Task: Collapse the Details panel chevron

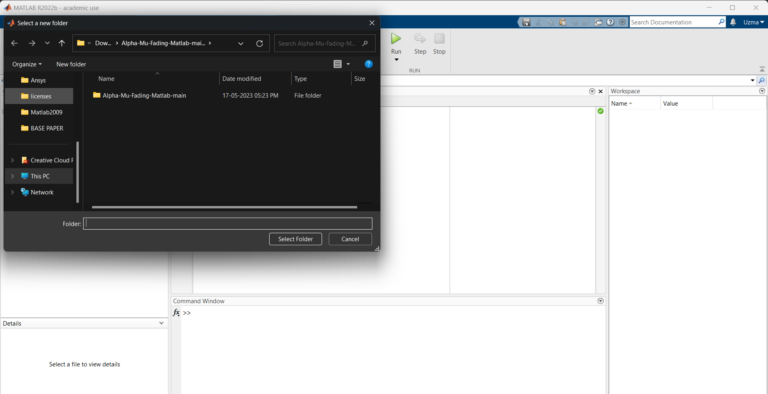Action: point(162,323)
